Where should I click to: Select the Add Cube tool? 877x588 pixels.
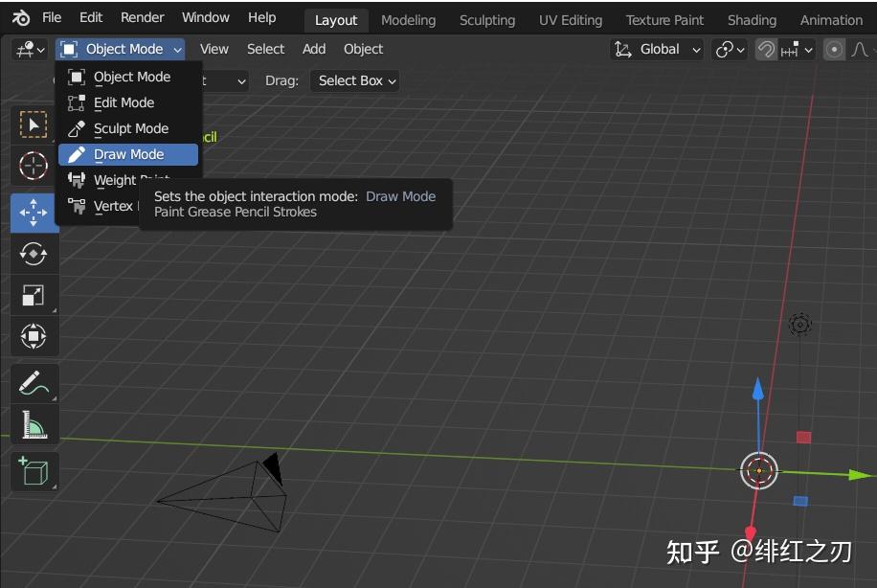(34, 471)
